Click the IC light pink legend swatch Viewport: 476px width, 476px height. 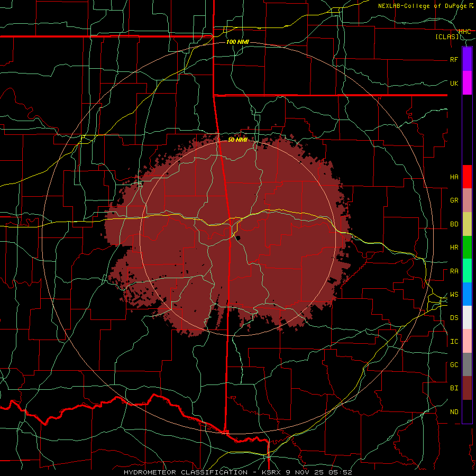point(467,341)
